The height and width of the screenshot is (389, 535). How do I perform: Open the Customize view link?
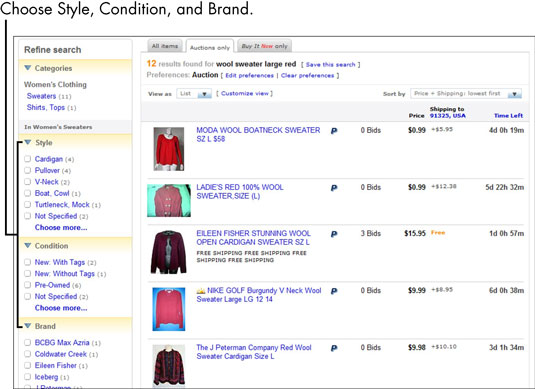point(245,93)
